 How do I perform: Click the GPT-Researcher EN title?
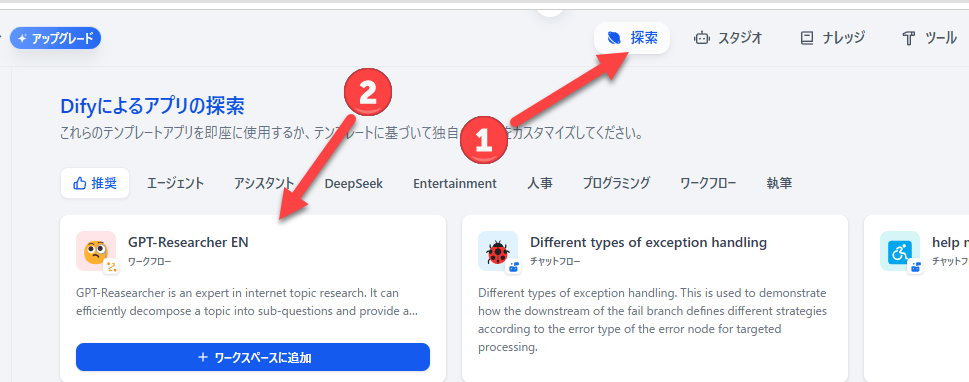coord(188,242)
